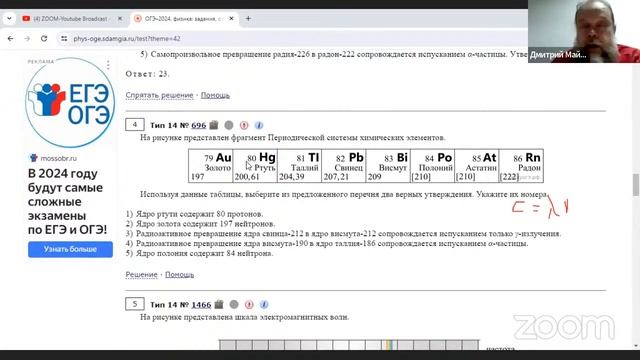Click the blue info icon of task 1466
The height and width of the screenshot is (360, 640).
(x=264, y=305)
